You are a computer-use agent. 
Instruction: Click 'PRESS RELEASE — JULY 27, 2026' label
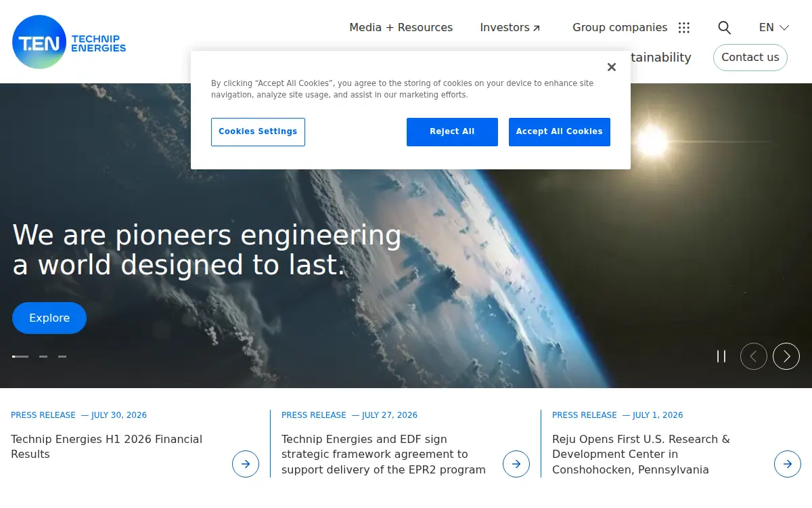(x=349, y=415)
